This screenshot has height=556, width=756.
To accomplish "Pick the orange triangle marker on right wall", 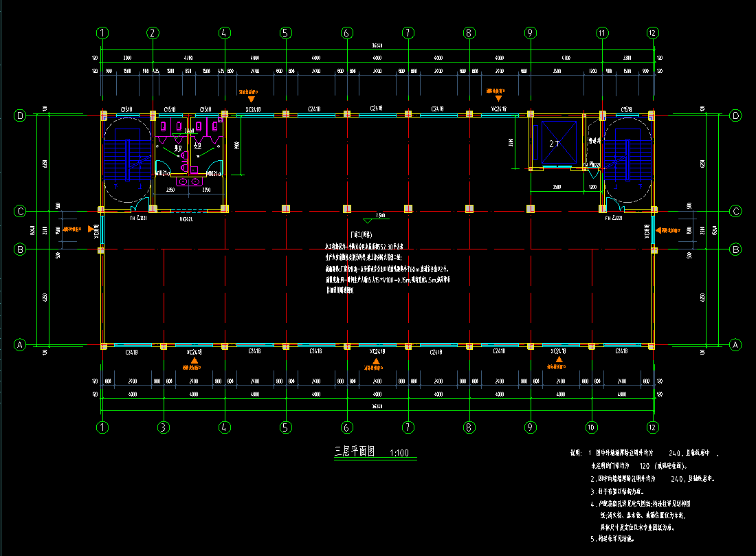I will (x=659, y=230).
